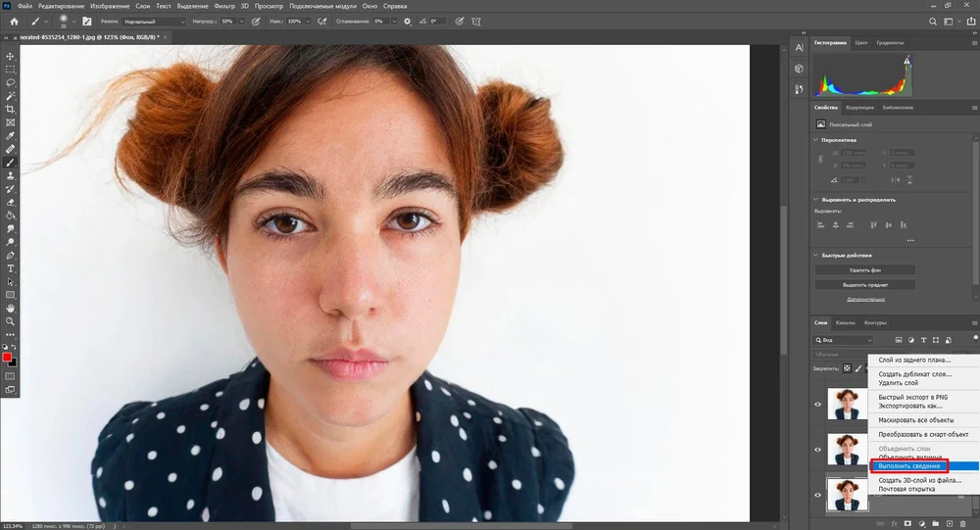Select the Eraser tool

10,203
